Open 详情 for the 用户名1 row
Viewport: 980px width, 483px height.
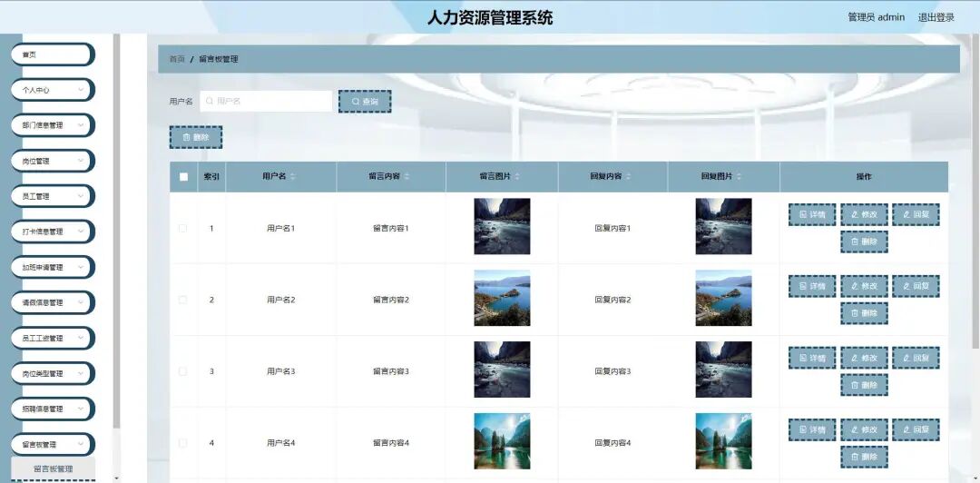(812, 214)
